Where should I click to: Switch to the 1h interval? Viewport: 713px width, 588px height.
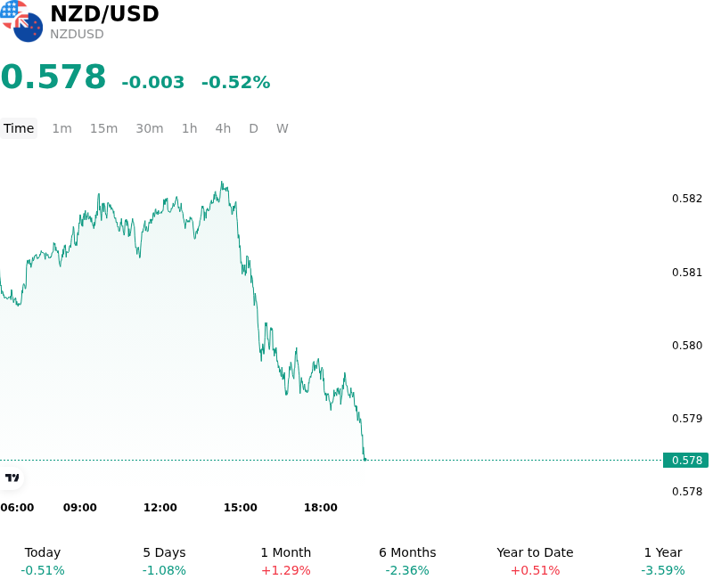(190, 128)
